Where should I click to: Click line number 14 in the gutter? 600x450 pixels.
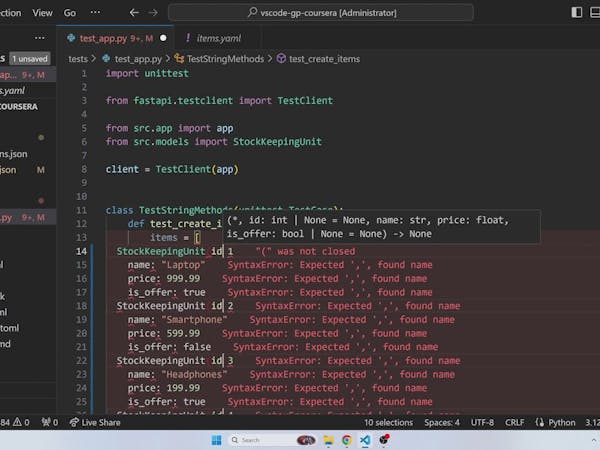click(x=81, y=251)
